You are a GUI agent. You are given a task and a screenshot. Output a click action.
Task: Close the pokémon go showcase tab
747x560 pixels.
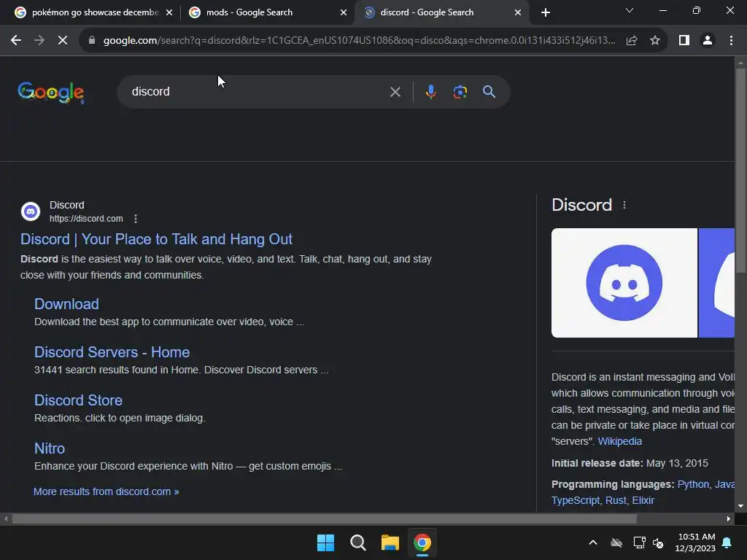169,12
